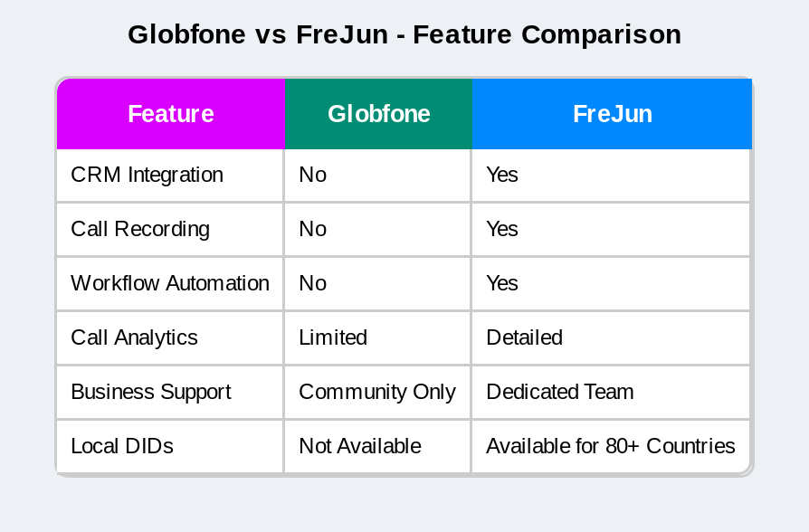Click FreJun's Yes for Call Recording

[x=502, y=229]
